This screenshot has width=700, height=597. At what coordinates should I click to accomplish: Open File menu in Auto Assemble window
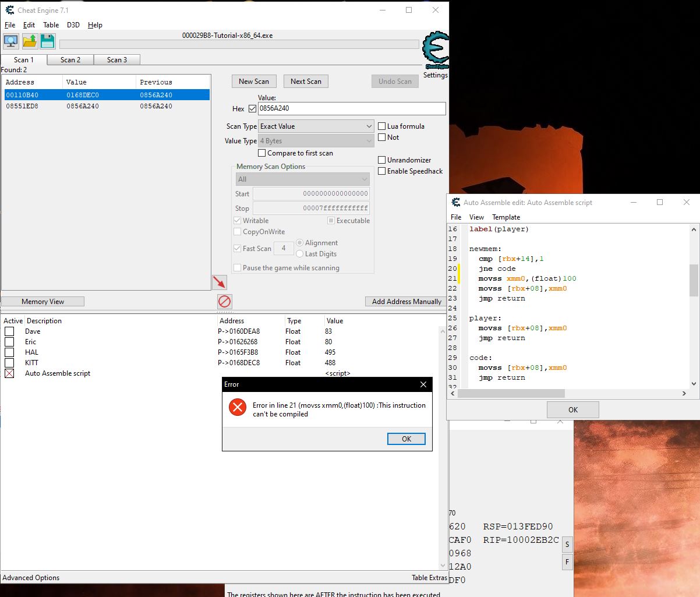456,217
